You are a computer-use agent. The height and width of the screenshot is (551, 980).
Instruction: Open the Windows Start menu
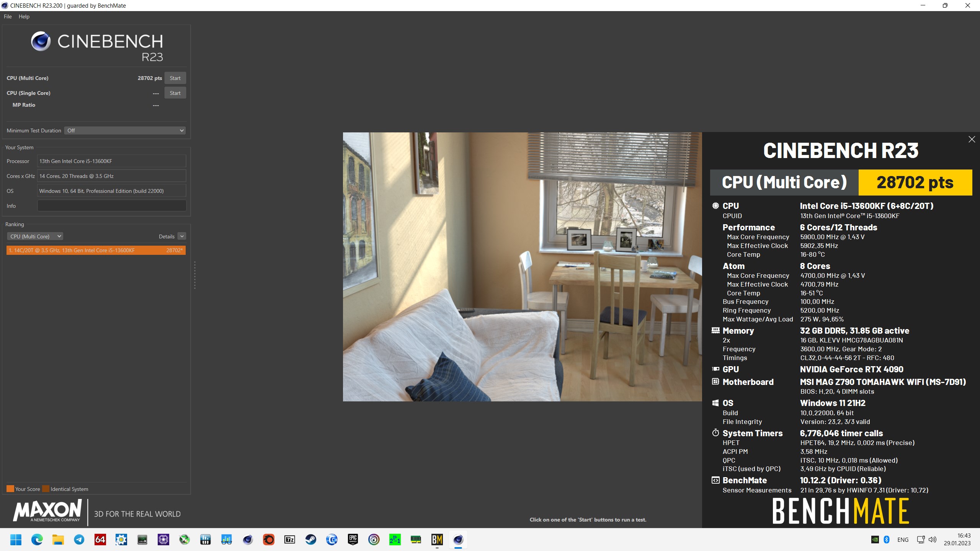pyautogui.click(x=16, y=540)
